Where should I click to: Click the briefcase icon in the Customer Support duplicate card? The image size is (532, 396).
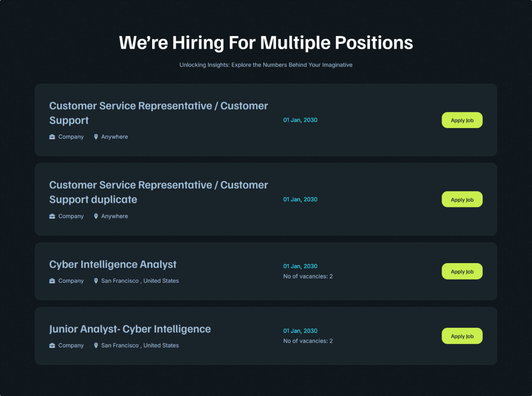tap(52, 217)
